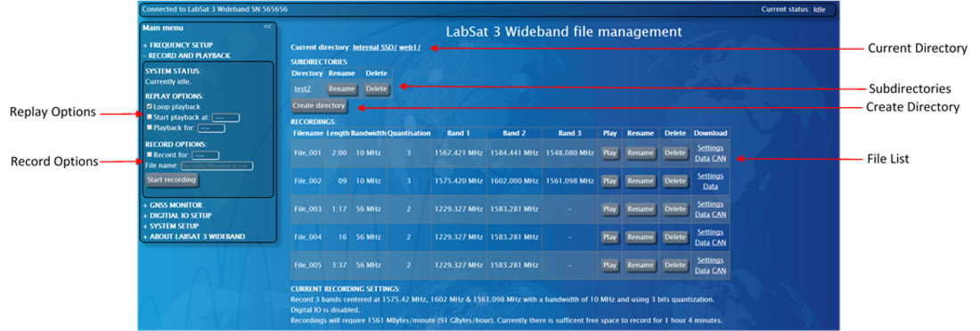Click the Start playback at time field
This screenshot has width=980, height=331.
coord(225,117)
